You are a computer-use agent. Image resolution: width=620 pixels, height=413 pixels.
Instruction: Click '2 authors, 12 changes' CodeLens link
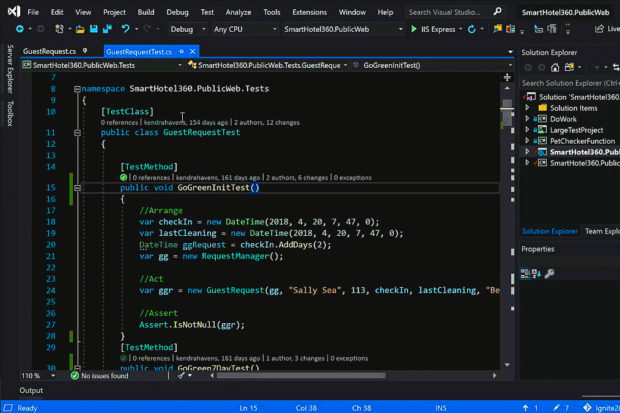click(267, 123)
